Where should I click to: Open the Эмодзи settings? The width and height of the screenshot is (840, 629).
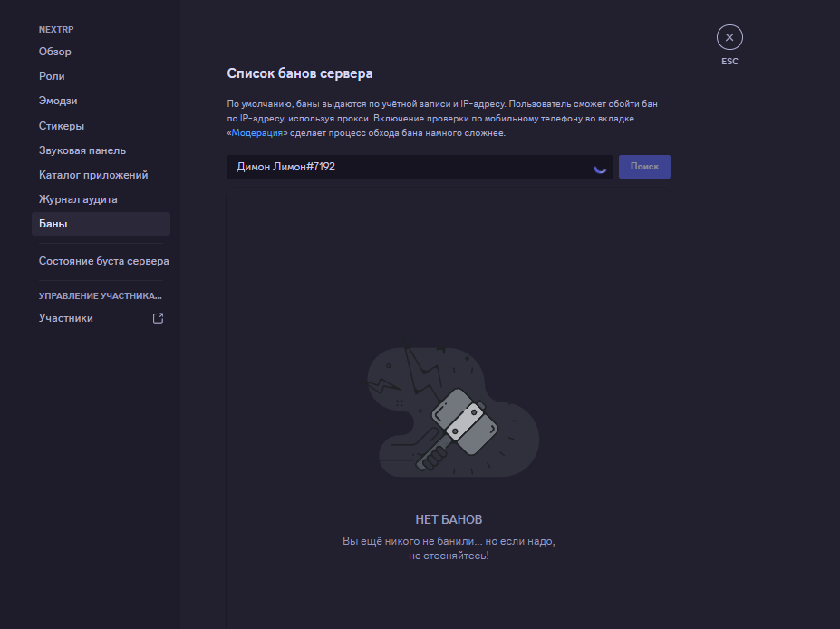58,101
